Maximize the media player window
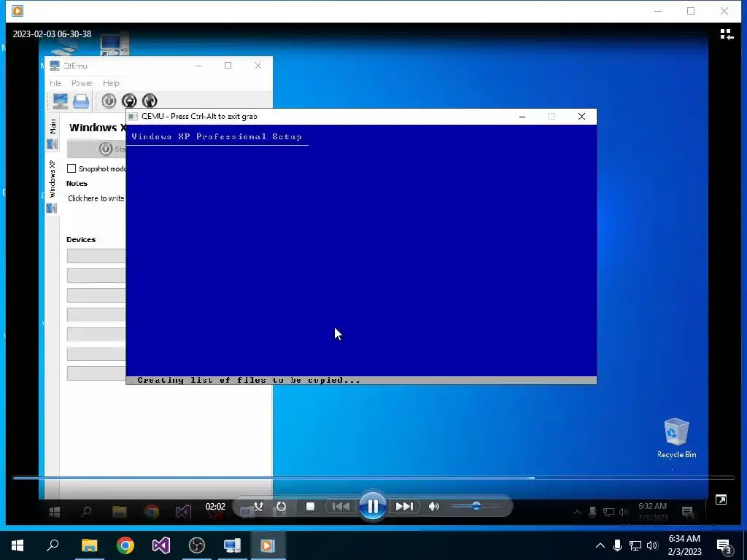 [x=691, y=11]
